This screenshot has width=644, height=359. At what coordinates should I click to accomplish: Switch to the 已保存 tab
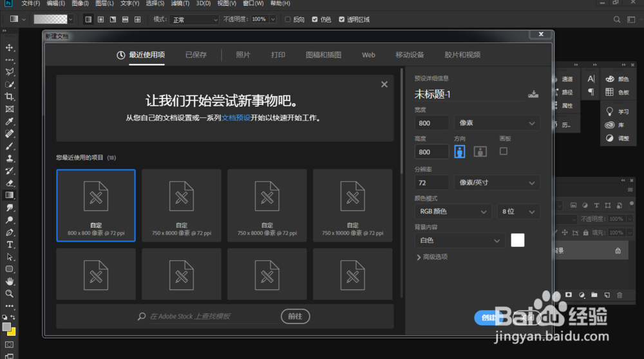(196, 55)
